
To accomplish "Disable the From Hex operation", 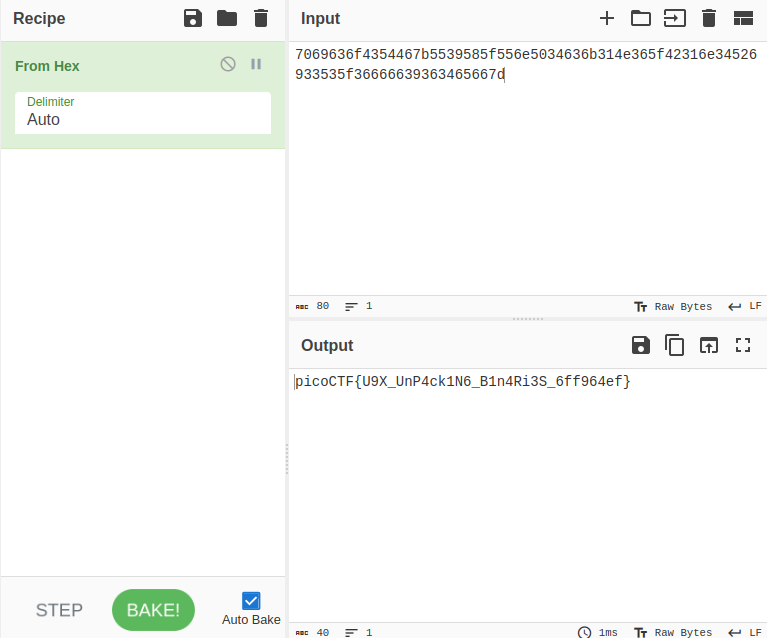I will [x=228, y=64].
